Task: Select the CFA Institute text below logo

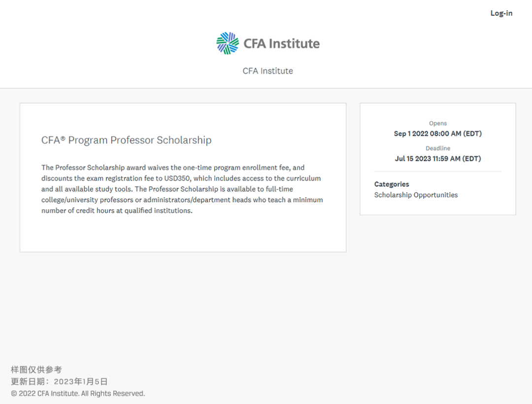Action: [x=267, y=71]
